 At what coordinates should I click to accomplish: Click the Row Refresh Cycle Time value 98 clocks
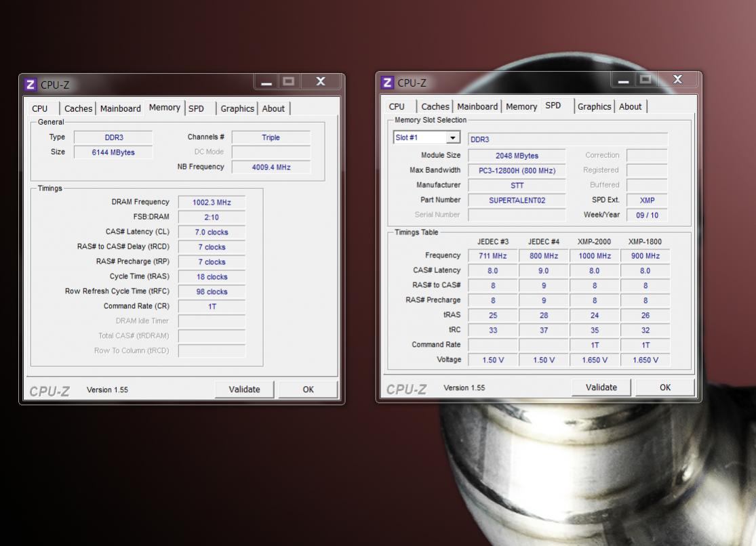pos(212,292)
